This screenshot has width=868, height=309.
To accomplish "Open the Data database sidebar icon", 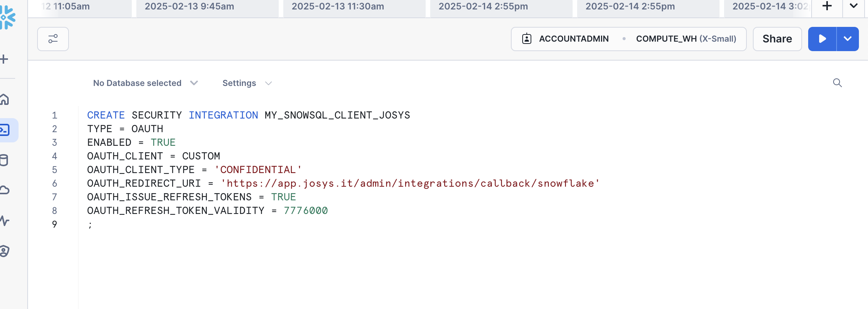I will coord(5,160).
